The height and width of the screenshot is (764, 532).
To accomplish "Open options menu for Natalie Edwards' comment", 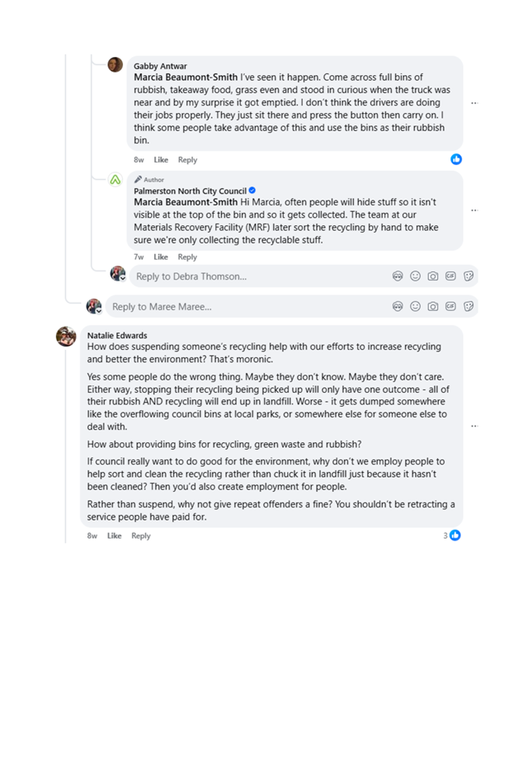I will click(x=473, y=427).
